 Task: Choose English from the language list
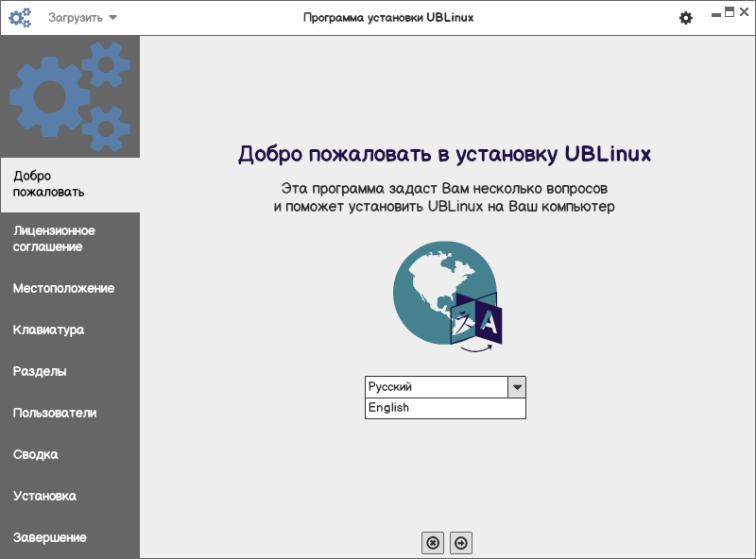click(445, 408)
